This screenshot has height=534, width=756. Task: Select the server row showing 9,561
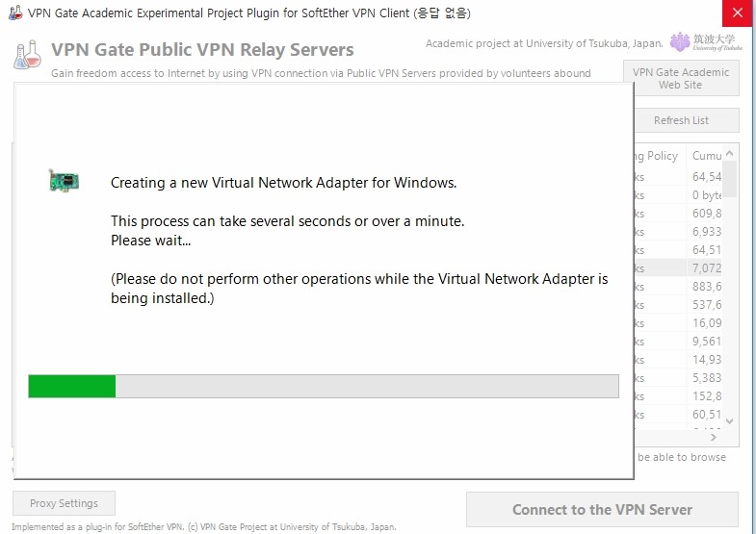tap(679, 342)
